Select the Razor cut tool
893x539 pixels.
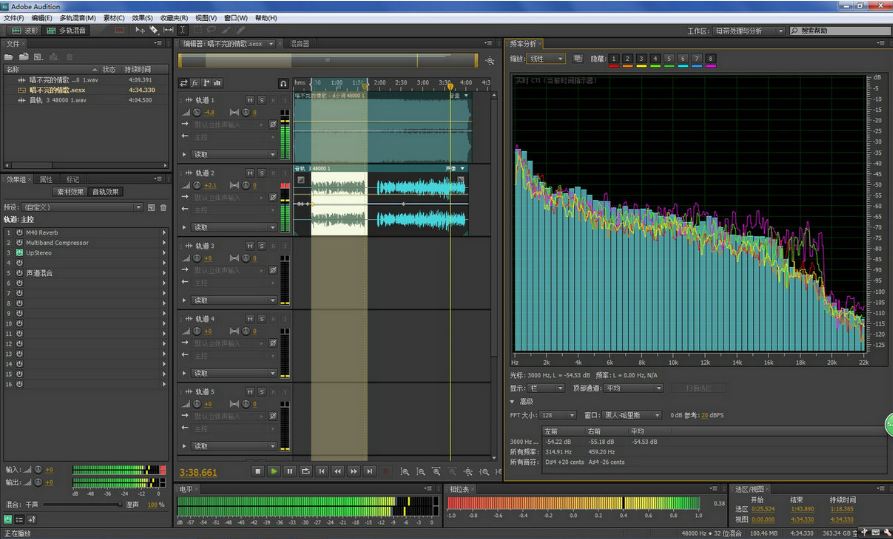coord(154,30)
